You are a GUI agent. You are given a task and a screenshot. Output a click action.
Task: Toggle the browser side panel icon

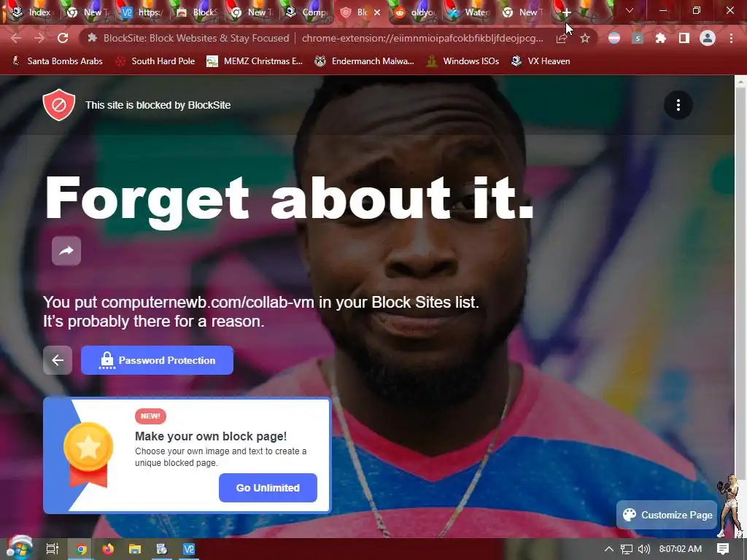[684, 38]
